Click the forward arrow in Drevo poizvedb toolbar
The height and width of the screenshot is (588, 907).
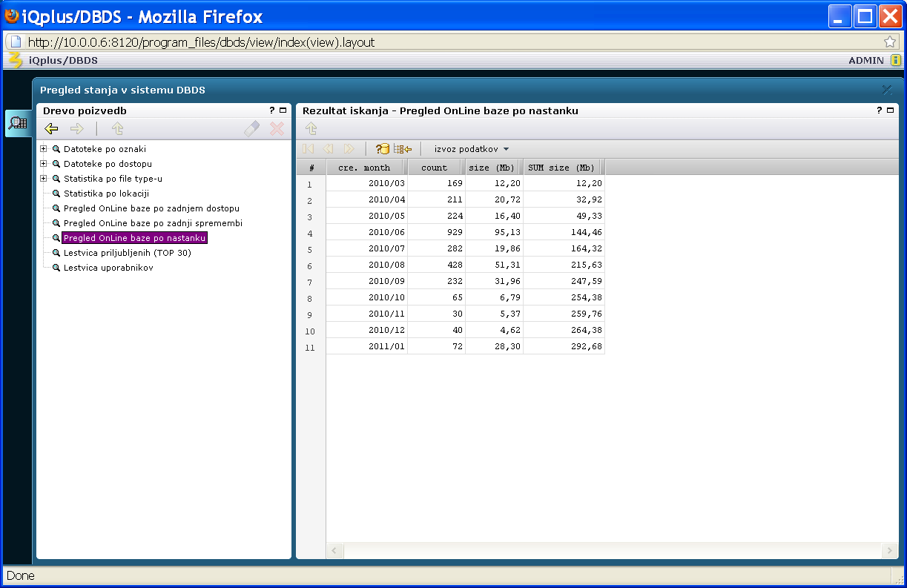(77, 129)
